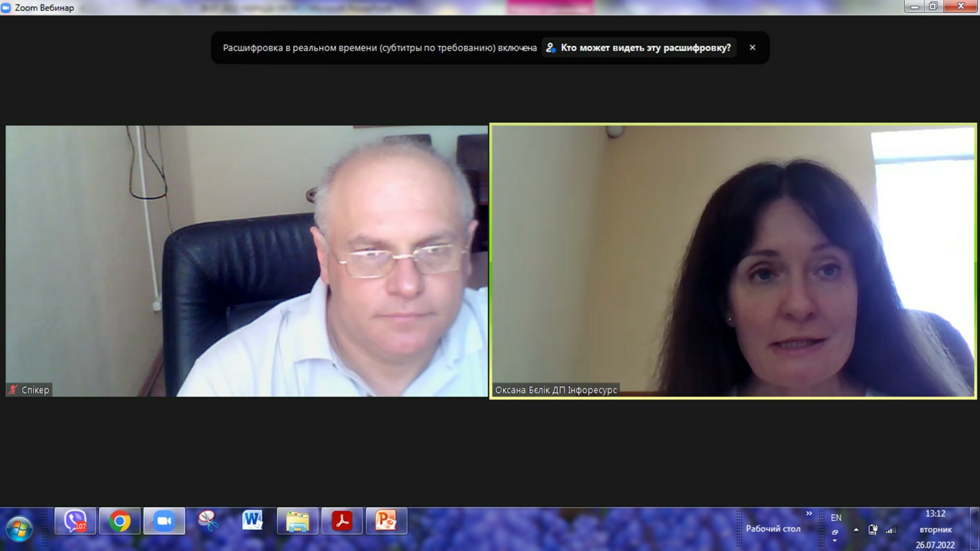Select the Спікер video tile
This screenshot has height=551, width=980.
pos(247,261)
